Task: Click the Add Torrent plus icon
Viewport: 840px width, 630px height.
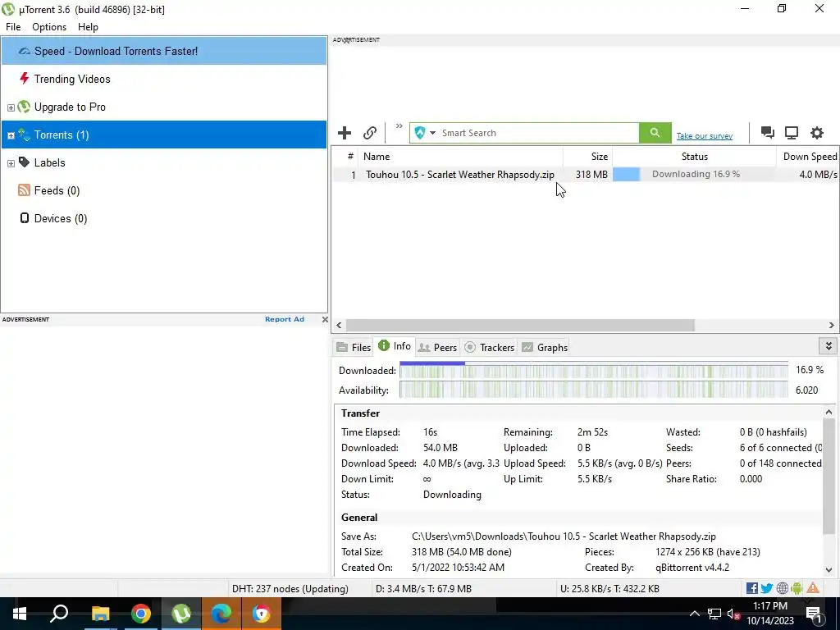Action: click(x=345, y=133)
